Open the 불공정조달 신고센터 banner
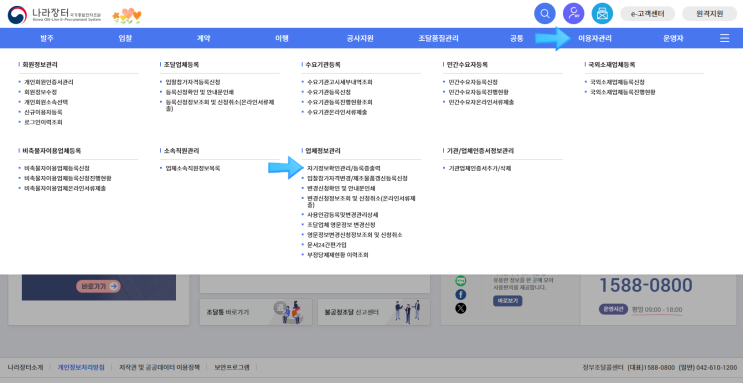This screenshot has height=383, width=743. [x=374, y=312]
